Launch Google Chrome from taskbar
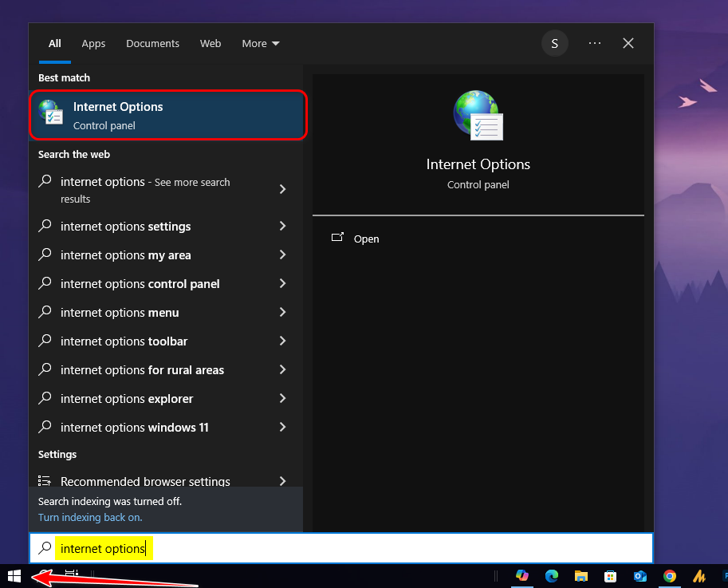 coord(670,576)
